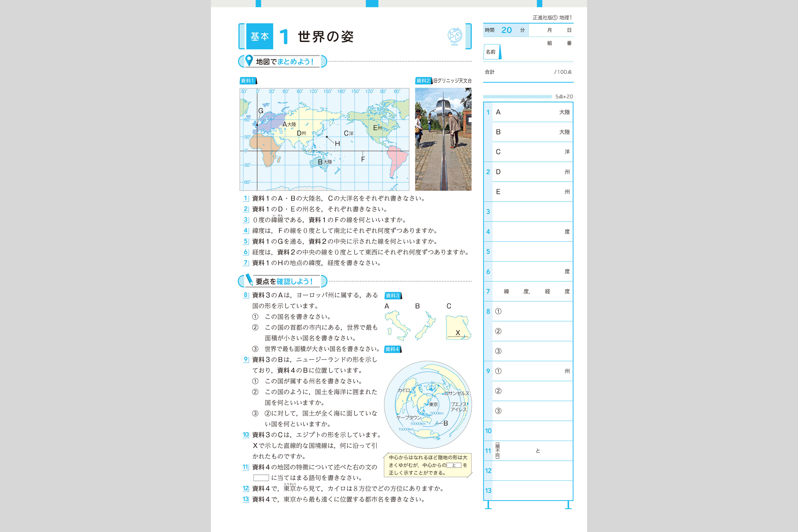Click answer field 11 with と
Viewport: 798px width, 532px height.
(532, 451)
